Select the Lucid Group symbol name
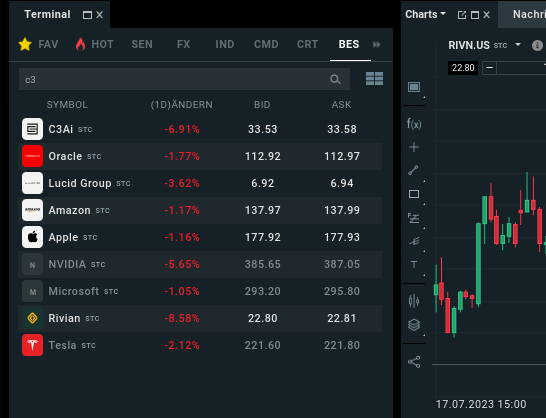The width and height of the screenshot is (546, 418). pos(80,183)
